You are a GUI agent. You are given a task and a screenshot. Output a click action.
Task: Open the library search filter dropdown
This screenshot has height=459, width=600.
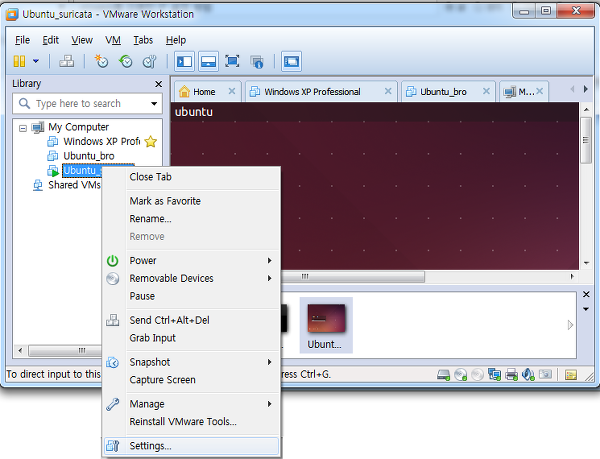coord(154,104)
